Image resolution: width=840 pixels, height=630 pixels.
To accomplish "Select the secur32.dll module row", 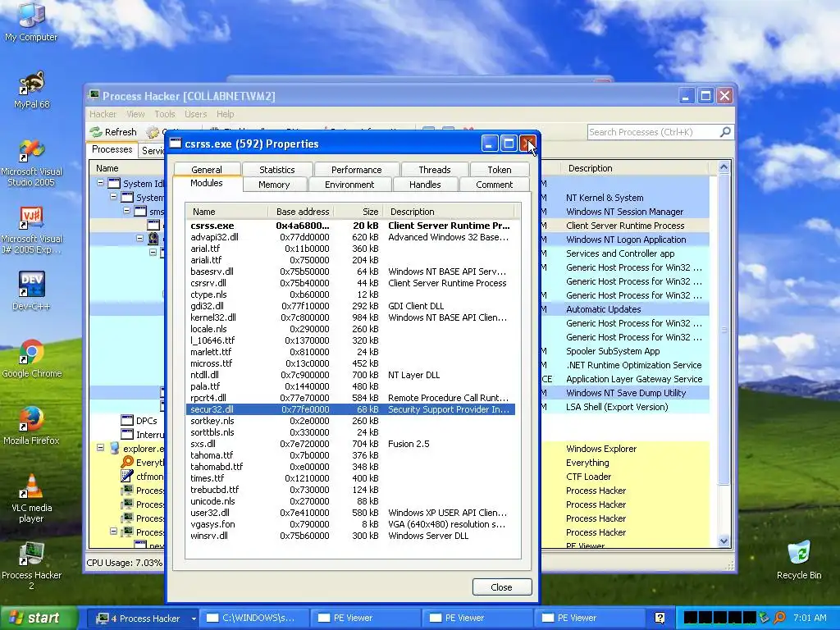I will tap(350, 409).
